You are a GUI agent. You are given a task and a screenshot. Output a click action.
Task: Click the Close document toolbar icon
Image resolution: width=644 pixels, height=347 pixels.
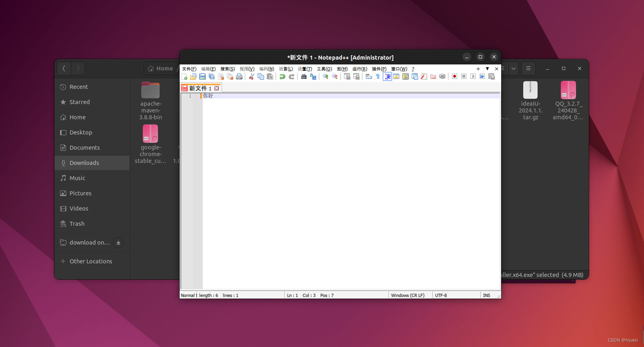[x=221, y=76]
